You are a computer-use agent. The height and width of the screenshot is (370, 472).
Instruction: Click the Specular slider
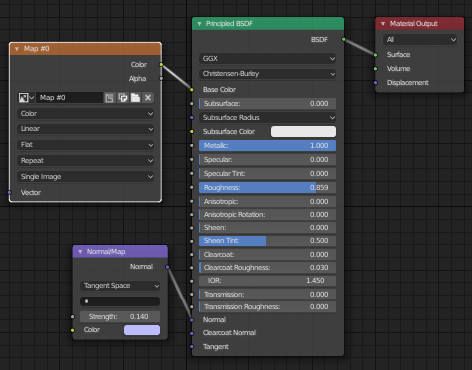click(x=267, y=160)
